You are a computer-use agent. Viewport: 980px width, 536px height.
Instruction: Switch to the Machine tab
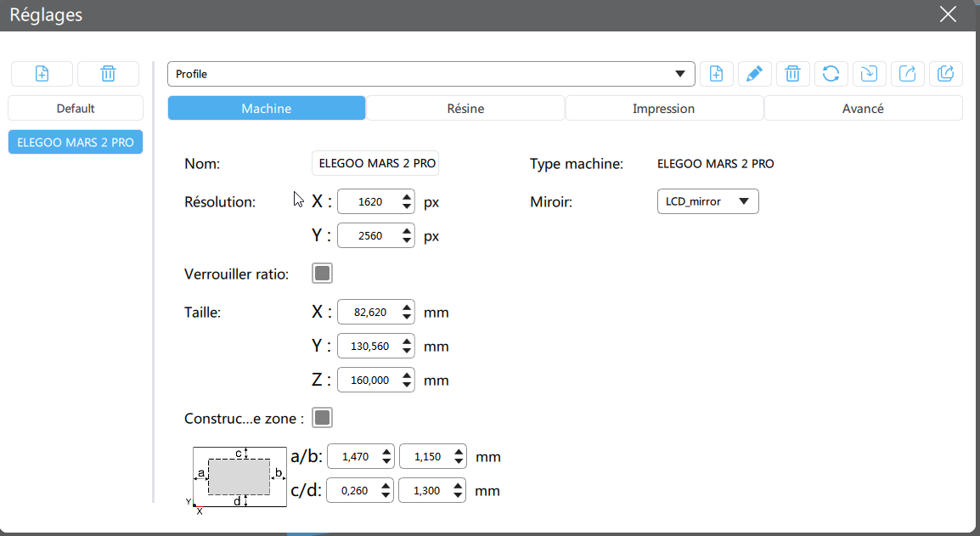point(267,108)
